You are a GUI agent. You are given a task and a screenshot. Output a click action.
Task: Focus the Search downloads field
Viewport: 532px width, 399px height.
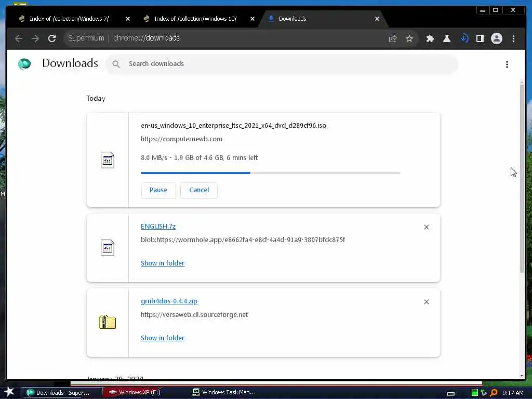[282, 64]
